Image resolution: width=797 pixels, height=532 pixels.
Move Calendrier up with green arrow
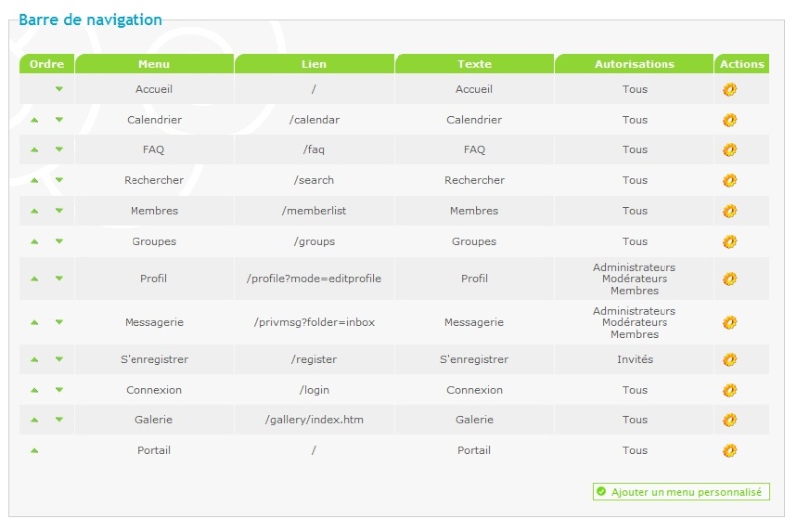coord(34,120)
